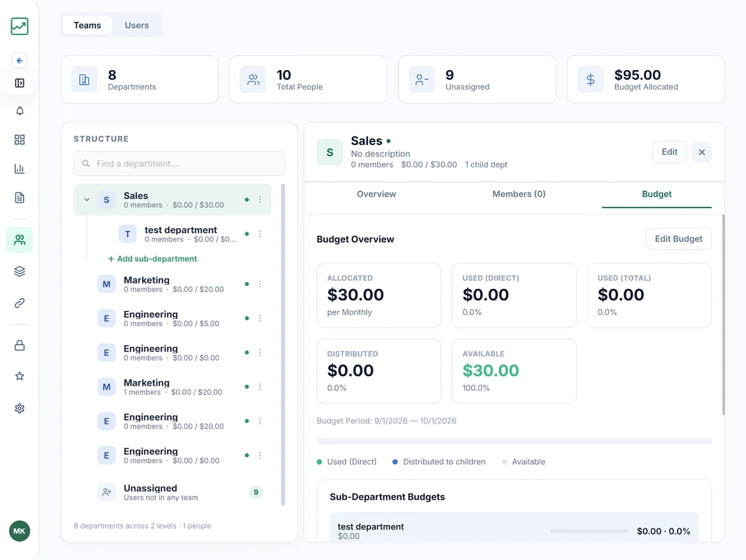The width and height of the screenshot is (746, 560).
Task: Open Marketing 1 members row kebab menu
Action: (x=260, y=387)
